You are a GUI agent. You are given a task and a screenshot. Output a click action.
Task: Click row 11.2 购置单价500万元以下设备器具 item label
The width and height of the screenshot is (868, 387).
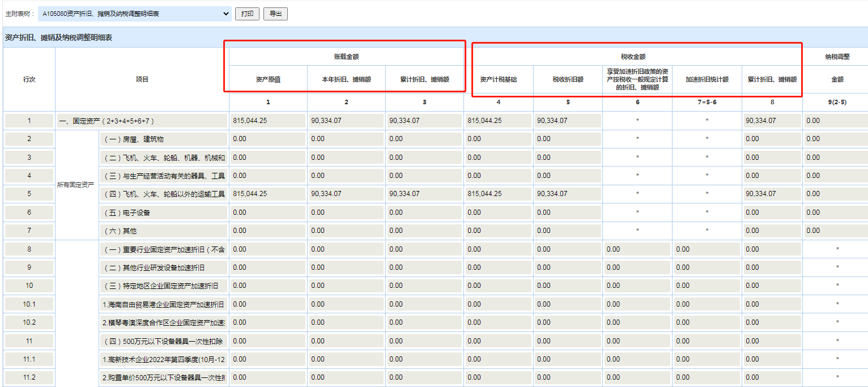(x=163, y=377)
